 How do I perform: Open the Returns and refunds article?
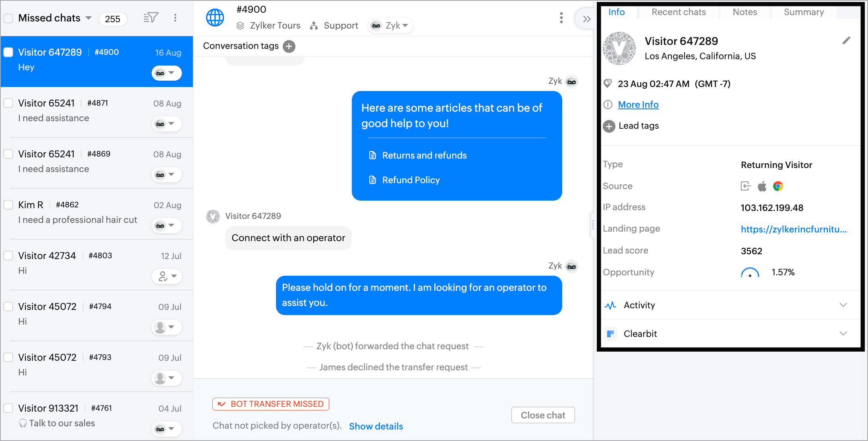424,155
